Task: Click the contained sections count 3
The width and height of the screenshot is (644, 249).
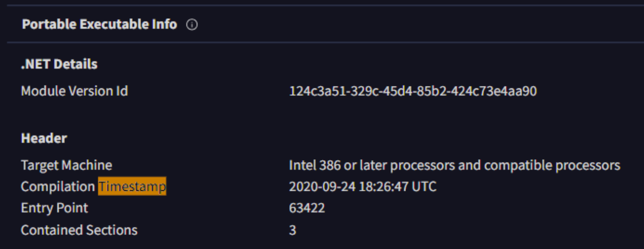Action: pyautogui.click(x=293, y=231)
